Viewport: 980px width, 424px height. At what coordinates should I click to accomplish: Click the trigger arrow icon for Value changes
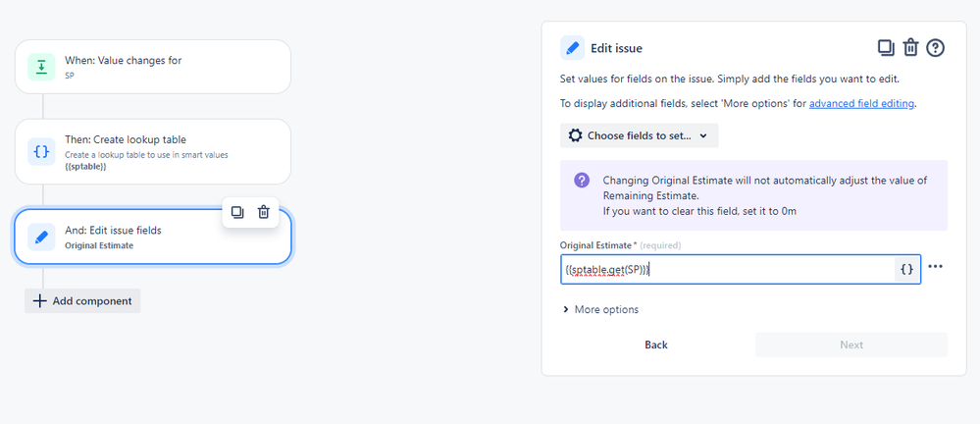[x=41, y=67]
